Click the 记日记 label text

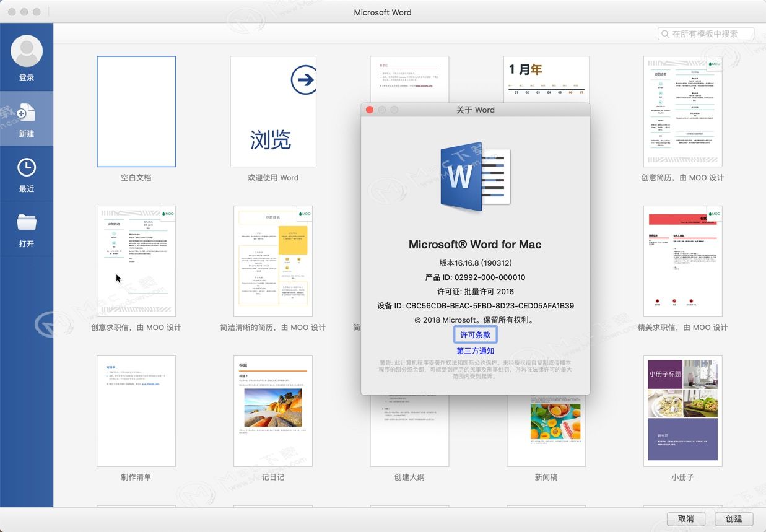(273, 477)
